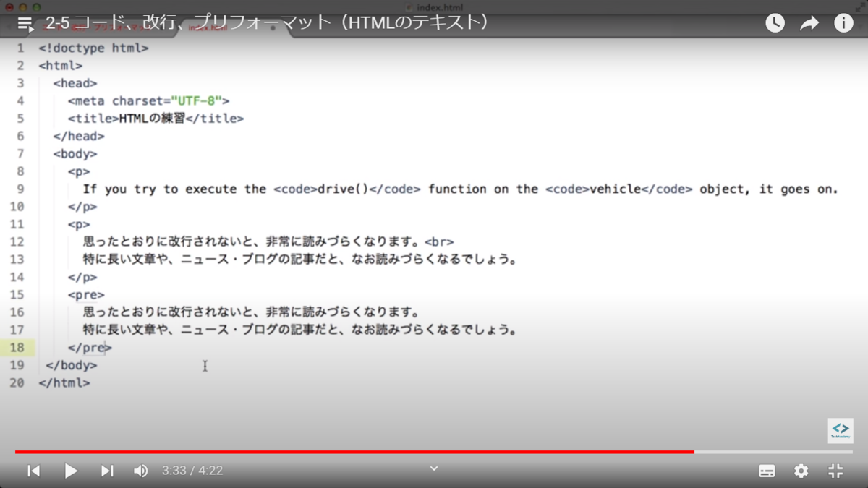Click the <!doctype html> line
The height and width of the screenshot is (488, 868).
[x=93, y=48]
